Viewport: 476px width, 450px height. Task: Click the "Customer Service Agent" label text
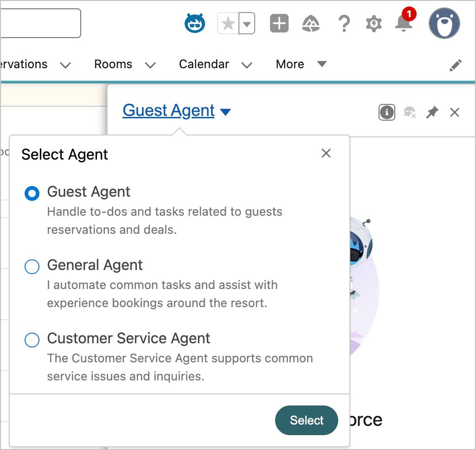point(129,338)
